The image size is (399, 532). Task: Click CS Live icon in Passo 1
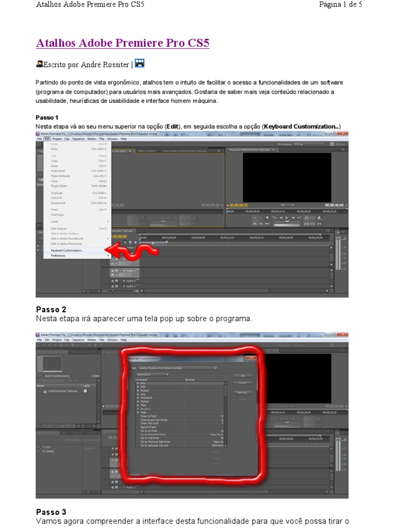[x=332, y=144]
